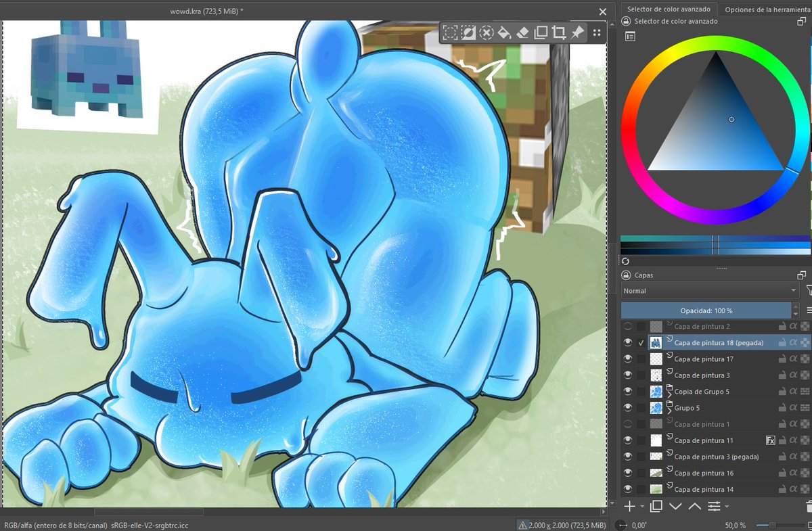The width and height of the screenshot is (812, 531).
Task: Select the wowd.kra document tab
Action: [206, 11]
